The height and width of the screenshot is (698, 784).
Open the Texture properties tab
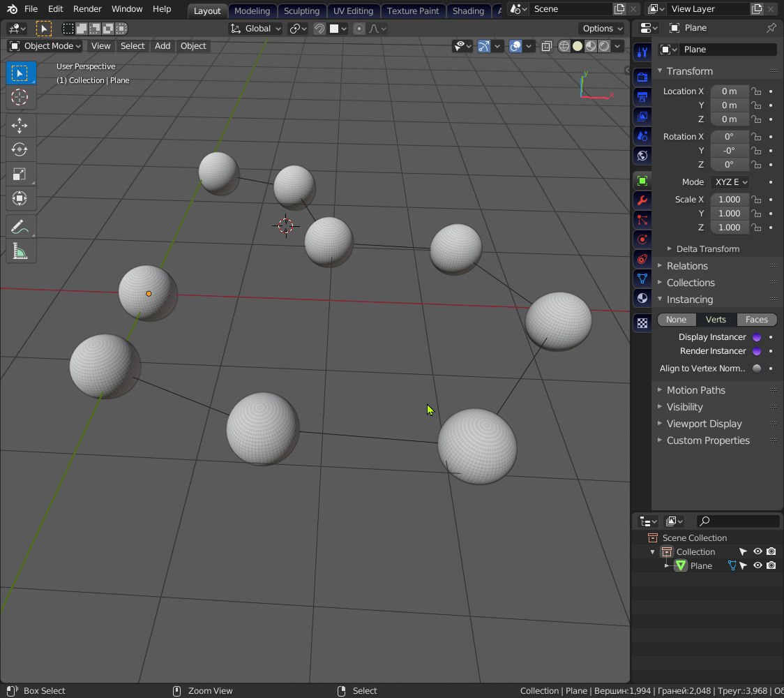pos(642,323)
